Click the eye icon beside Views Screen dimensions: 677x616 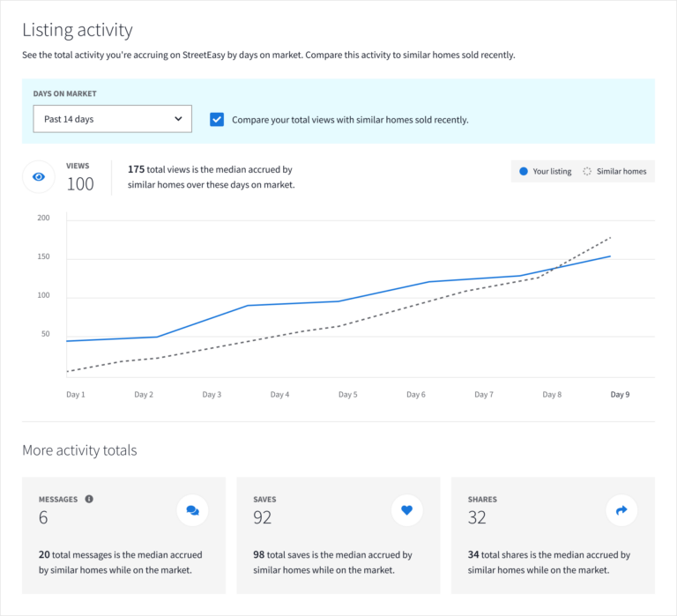click(x=38, y=176)
